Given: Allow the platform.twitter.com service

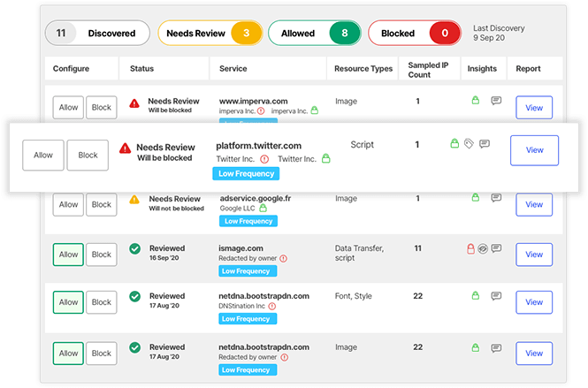Looking at the screenshot, I should [x=43, y=156].
